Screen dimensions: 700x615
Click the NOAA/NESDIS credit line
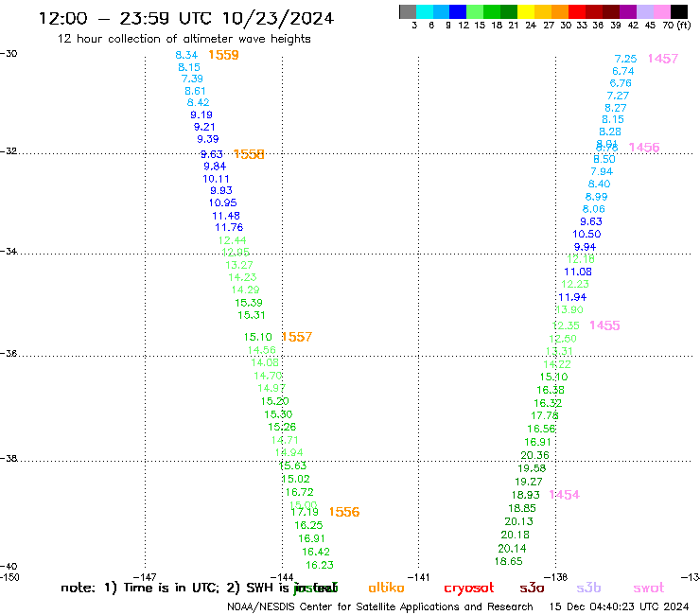pos(380,606)
